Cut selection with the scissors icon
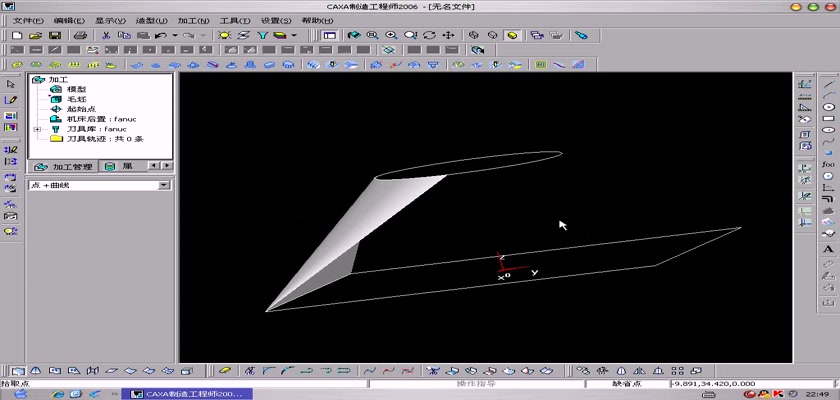This screenshot has height=400, width=840. pos(106,35)
